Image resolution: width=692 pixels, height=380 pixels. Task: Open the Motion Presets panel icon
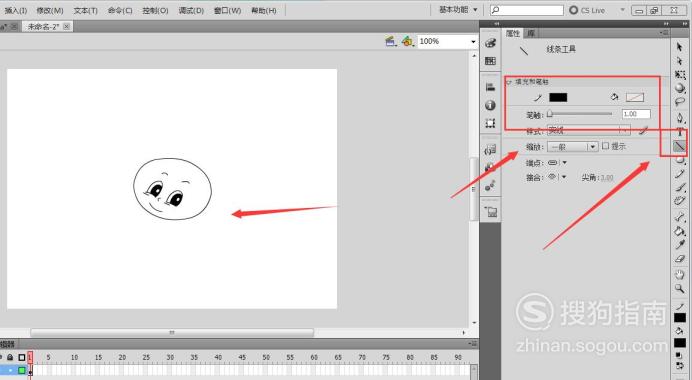tap(490, 186)
